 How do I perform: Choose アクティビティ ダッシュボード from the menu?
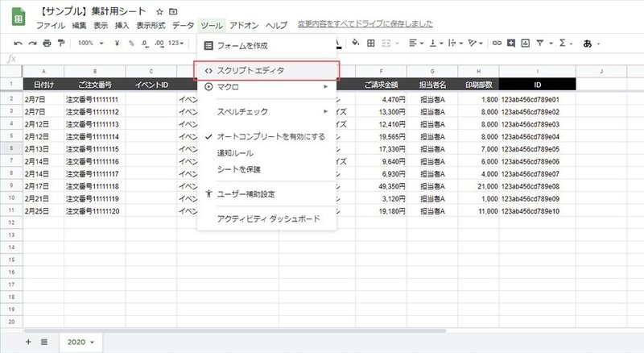point(267,219)
